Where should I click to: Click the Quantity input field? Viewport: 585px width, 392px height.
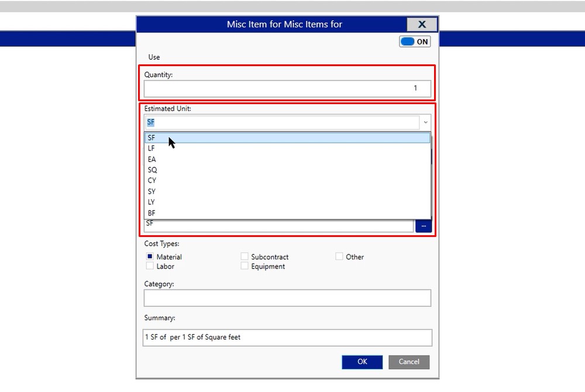tap(287, 88)
